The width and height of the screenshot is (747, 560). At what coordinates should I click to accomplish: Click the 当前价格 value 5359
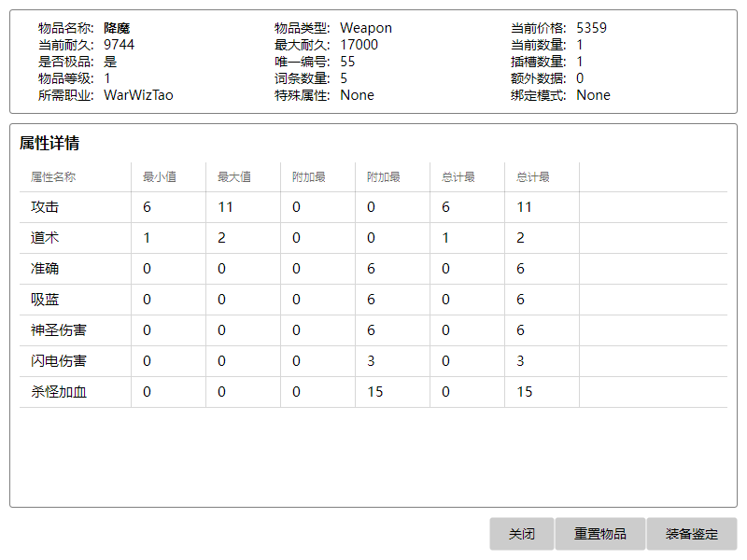(x=591, y=28)
